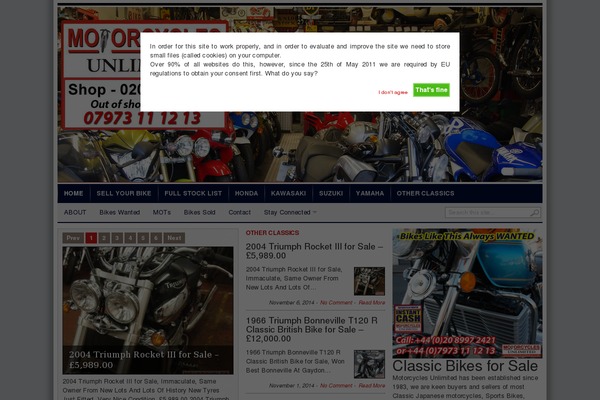Browse the HONDA category

[246, 193]
